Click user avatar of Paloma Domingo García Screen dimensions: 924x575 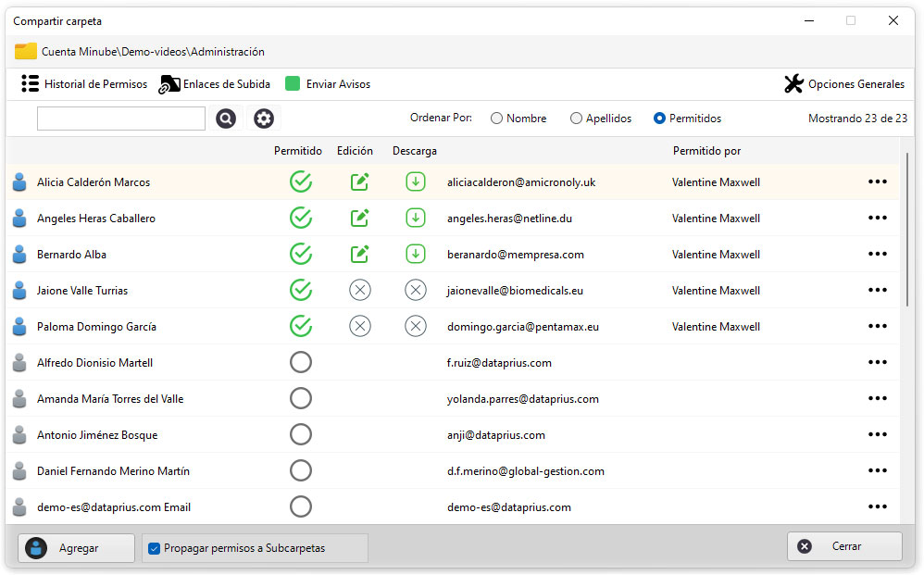pyautogui.click(x=19, y=326)
